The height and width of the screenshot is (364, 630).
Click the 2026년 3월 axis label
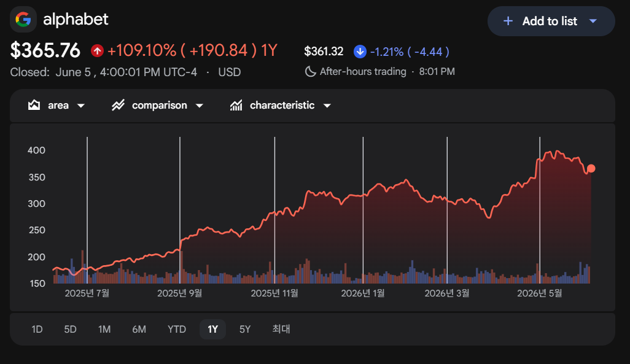(x=447, y=293)
